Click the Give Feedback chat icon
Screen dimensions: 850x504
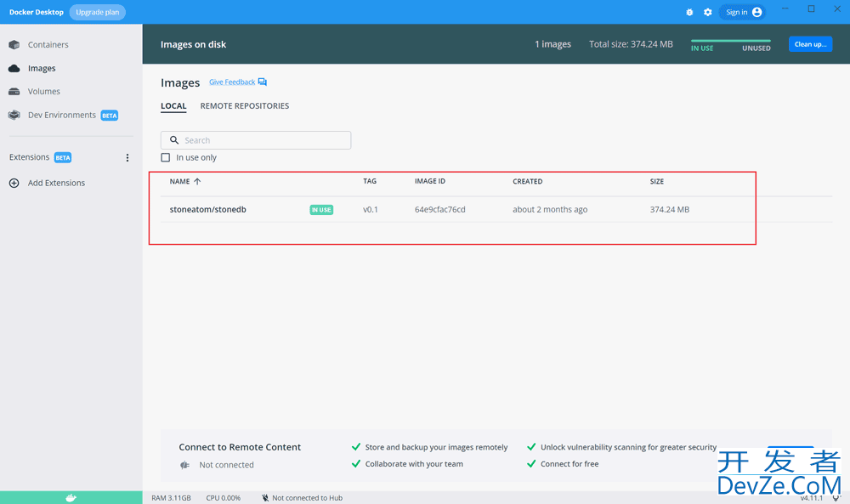pos(263,82)
